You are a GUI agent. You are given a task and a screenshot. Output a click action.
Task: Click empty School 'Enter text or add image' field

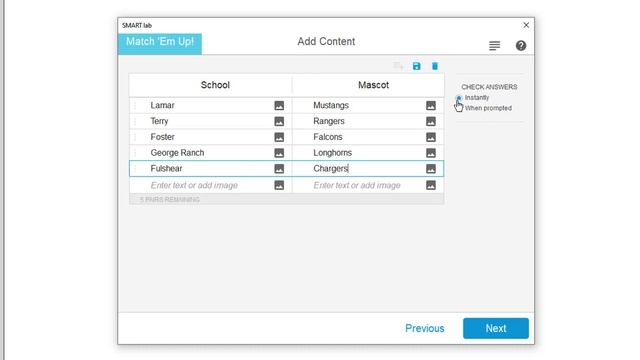click(x=194, y=185)
